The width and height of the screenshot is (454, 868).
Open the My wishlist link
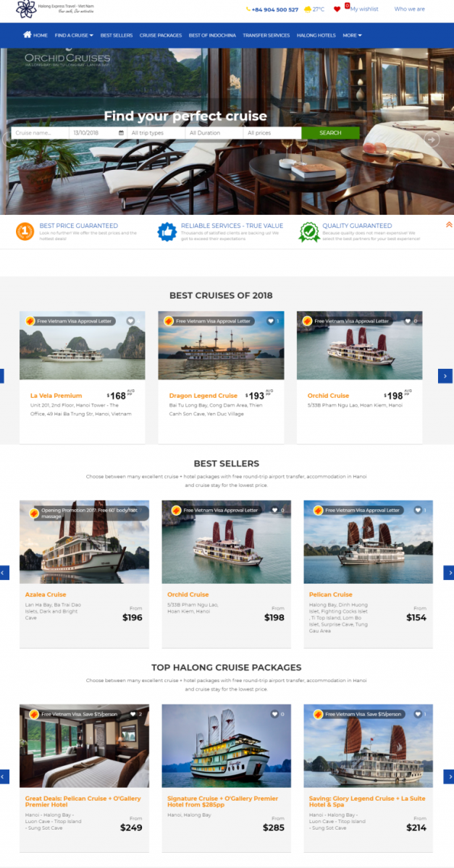click(x=364, y=9)
